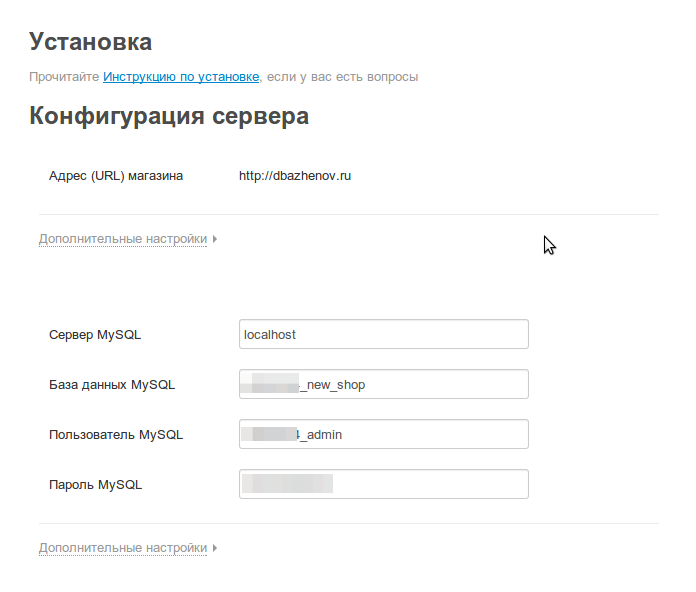This screenshot has height=592, width=696.
Task: Click the Сервер MySQL label
Action: (x=95, y=335)
